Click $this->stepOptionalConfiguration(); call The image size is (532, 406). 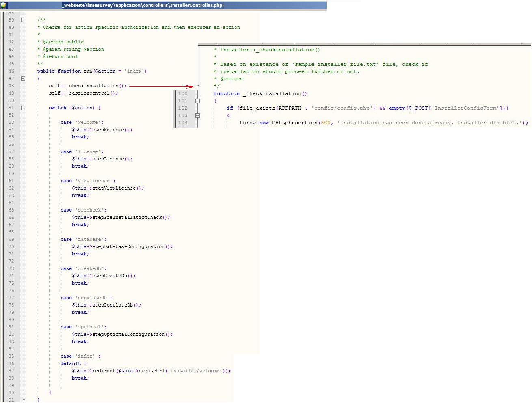point(122,334)
